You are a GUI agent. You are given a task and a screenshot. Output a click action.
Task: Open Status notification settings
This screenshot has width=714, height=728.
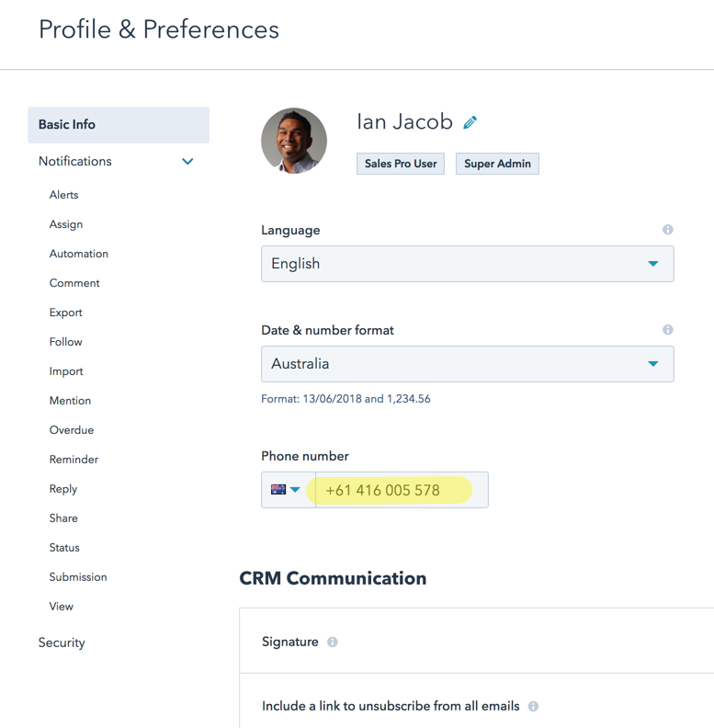pyautogui.click(x=64, y=548)
